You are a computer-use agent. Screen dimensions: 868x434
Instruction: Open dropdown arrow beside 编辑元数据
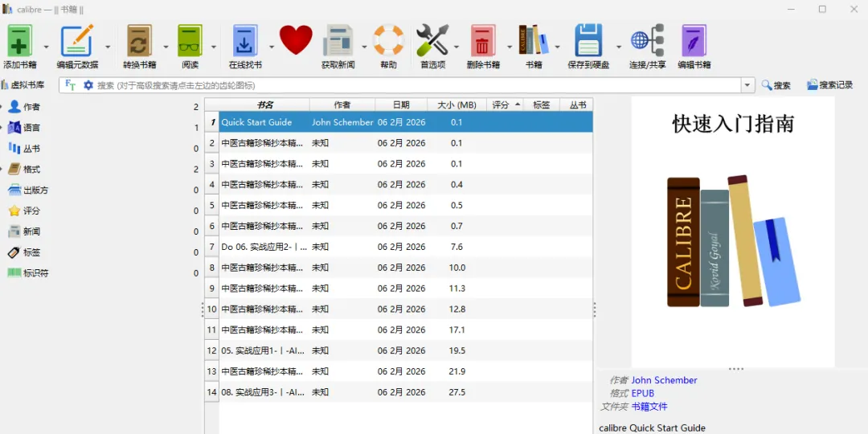(x=108, y=47)
